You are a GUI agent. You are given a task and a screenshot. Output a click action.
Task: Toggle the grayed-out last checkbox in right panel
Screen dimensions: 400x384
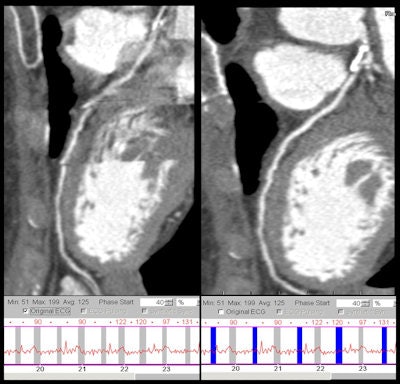click(340, 312)
